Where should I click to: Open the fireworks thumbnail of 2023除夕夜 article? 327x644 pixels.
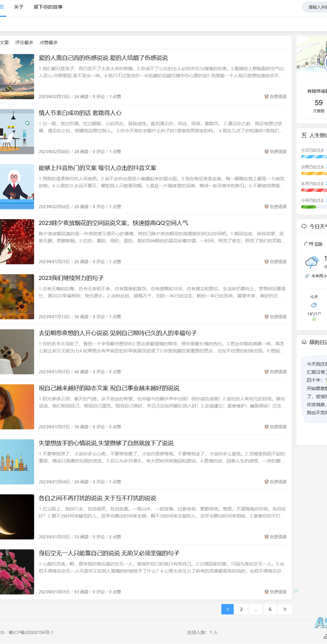17,242
